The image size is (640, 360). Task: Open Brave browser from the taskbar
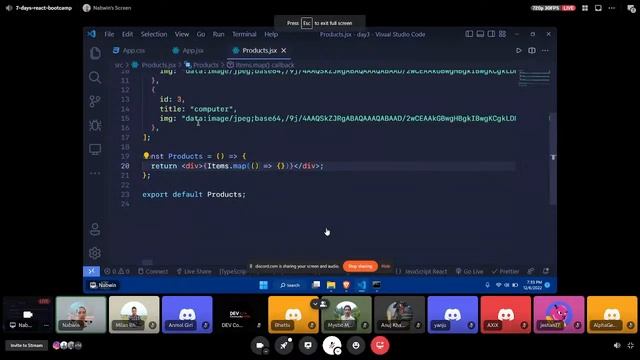click(346, 285)
